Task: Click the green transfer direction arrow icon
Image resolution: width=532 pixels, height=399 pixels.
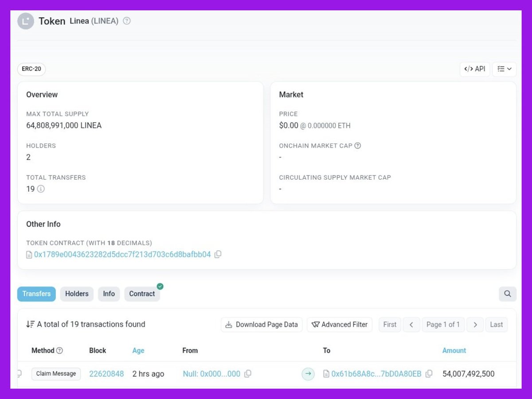Action: (308, 374)
